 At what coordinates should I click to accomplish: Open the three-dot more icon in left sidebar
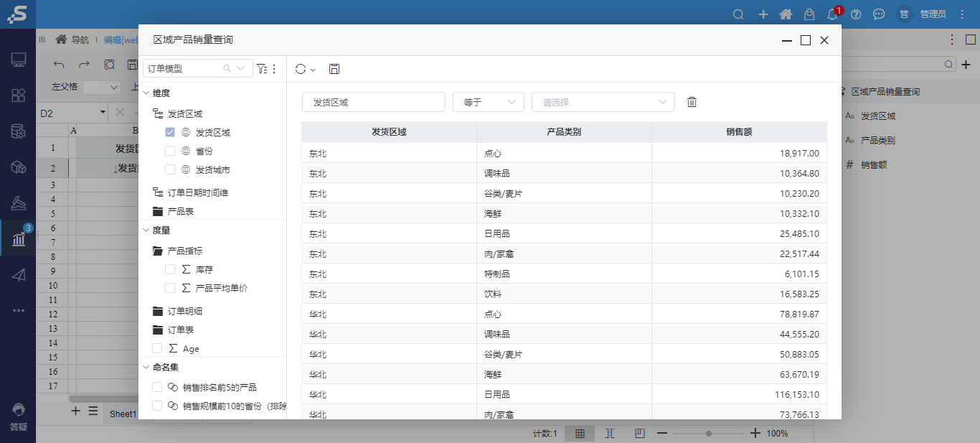(x=19, y=310)
